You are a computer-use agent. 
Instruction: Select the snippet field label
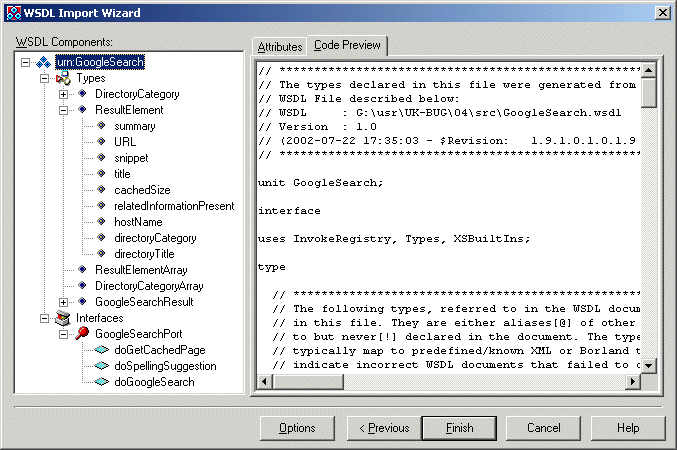pyautogui.click(x=131, y=158)
